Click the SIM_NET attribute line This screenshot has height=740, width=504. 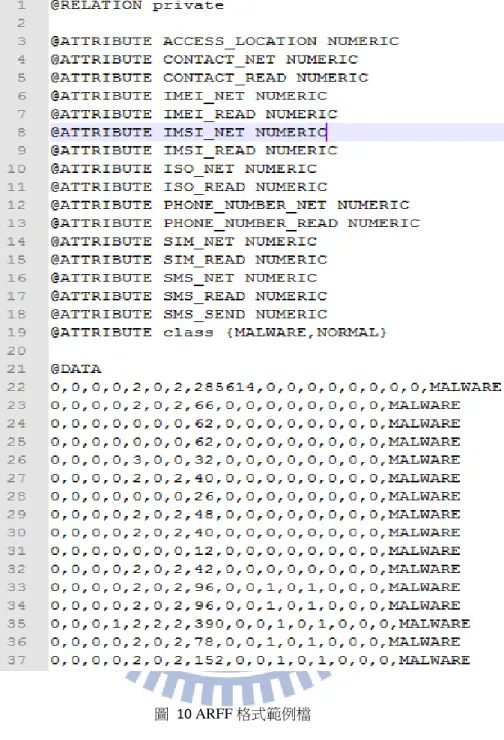point(184,242)
